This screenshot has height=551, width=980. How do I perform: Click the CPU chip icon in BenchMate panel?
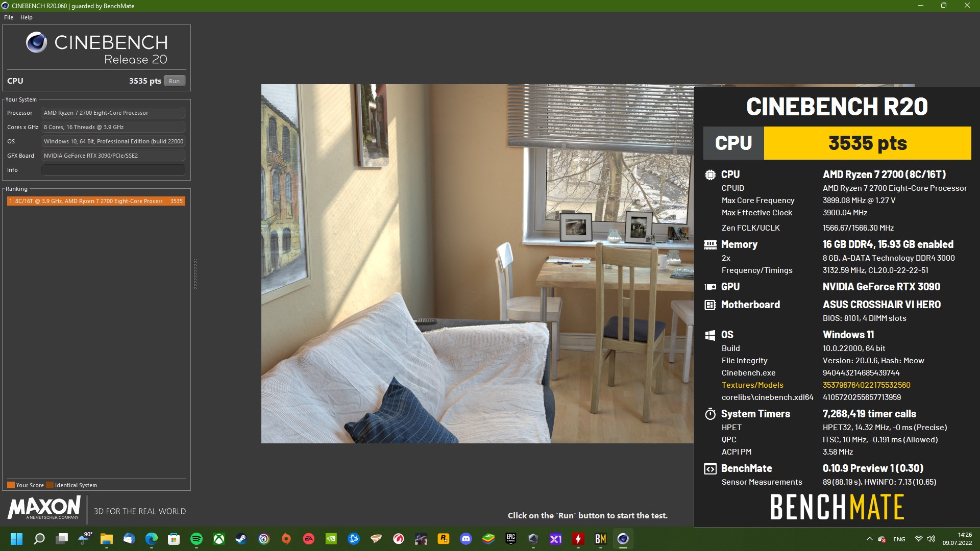(710, 175)
